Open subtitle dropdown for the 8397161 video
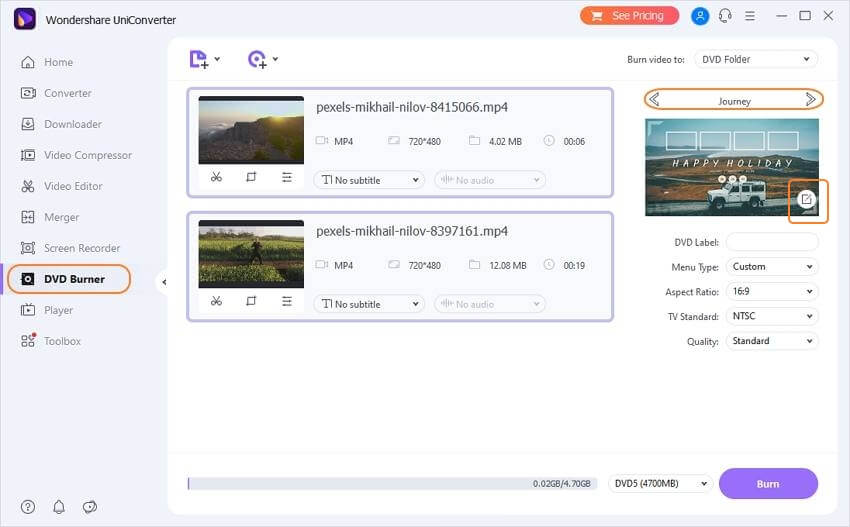 (369, 304)
